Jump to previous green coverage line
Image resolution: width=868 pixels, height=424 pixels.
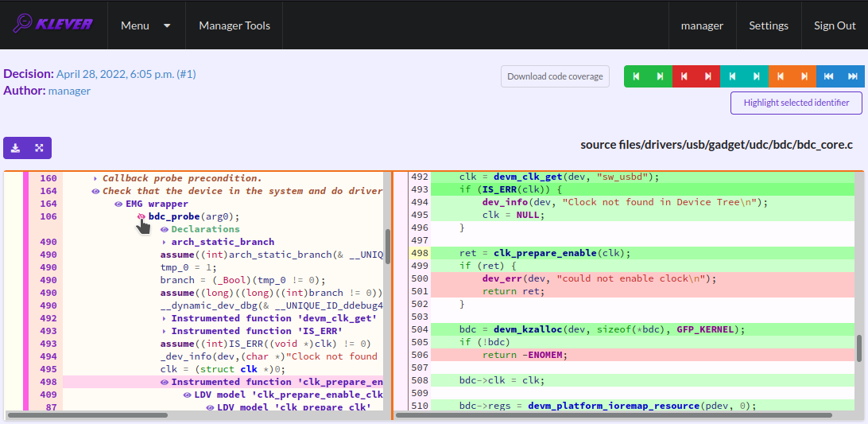pos(636,76)
